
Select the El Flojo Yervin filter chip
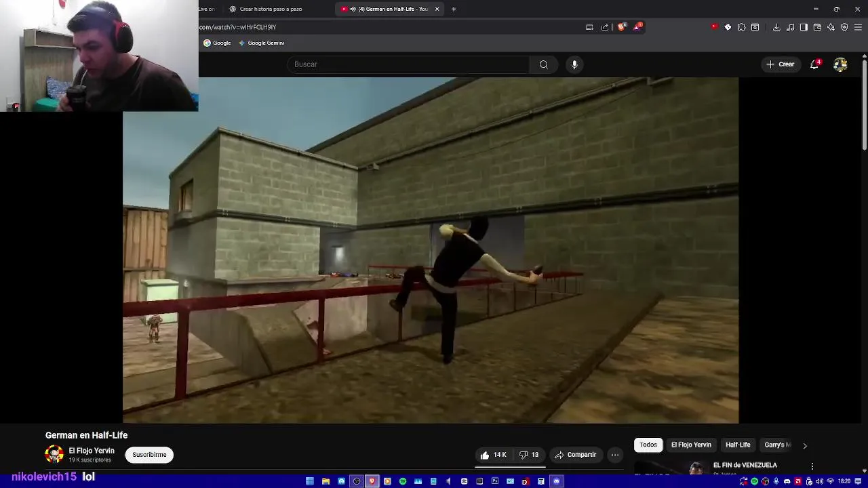691,445
